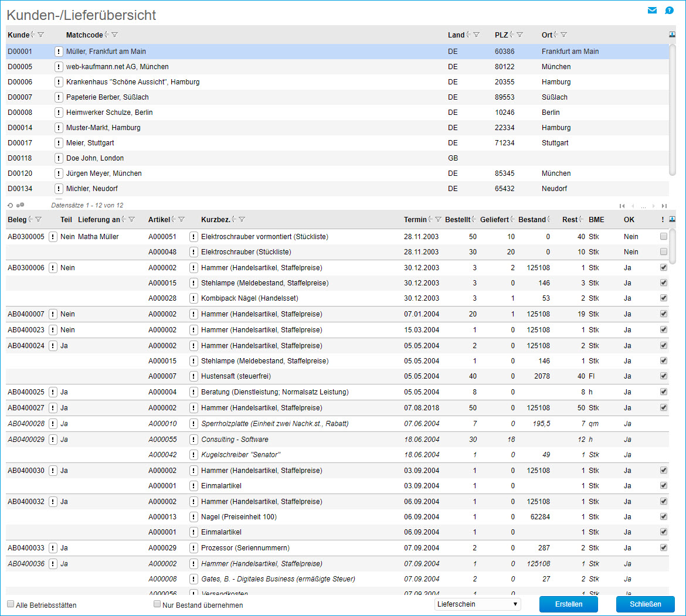Viewport: 686px width, 616px height.
Task: Click refresh icon above Beleg column
Action: pos(10,205)
